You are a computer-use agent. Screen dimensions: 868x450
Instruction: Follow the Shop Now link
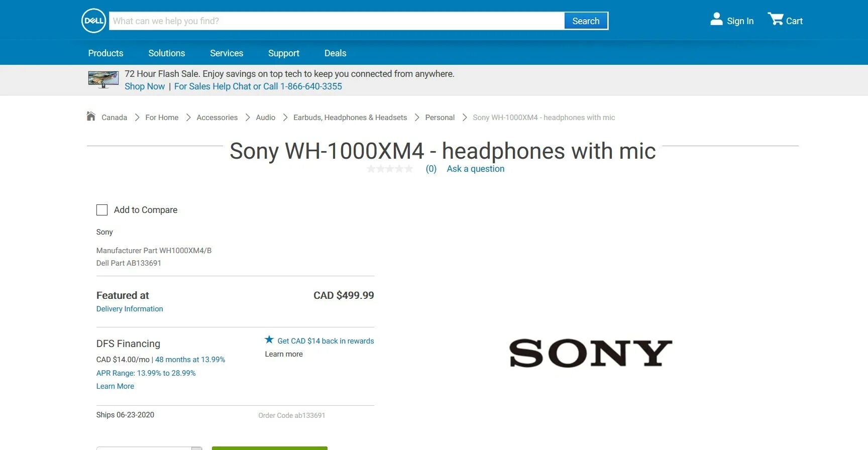[145, 86]
